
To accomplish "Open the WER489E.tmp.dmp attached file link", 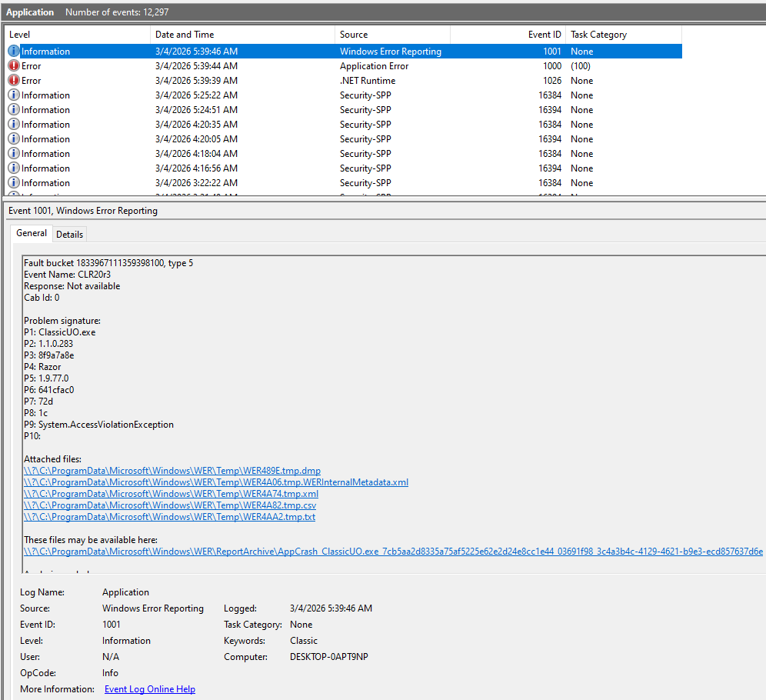I will tap(172, 471).
